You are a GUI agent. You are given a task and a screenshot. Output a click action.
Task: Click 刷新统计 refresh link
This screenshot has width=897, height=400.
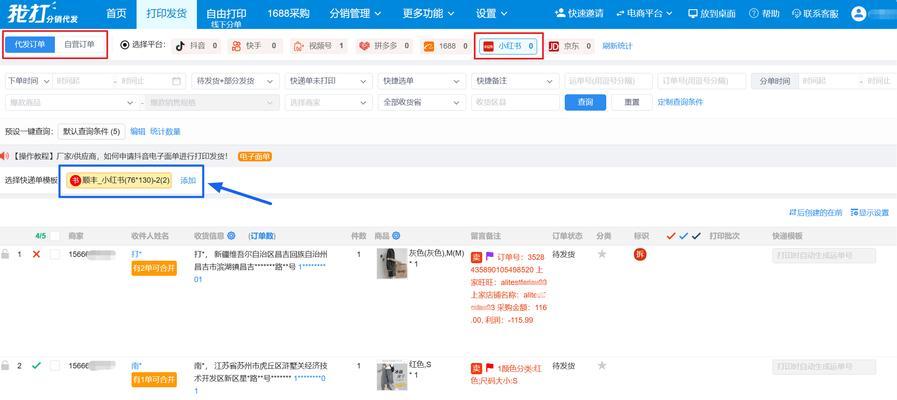pos(617,46)
